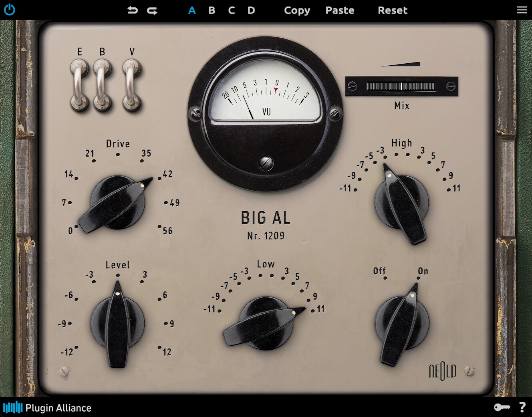The image size is (532, 417).
Task: Click the Copy button
Action: 297,11
